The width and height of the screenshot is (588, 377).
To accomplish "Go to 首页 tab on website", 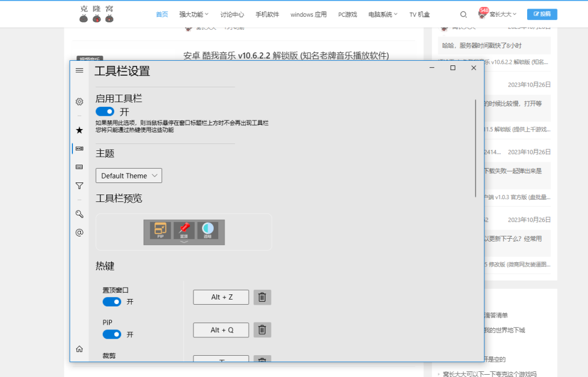I will (x=162, y=14).
